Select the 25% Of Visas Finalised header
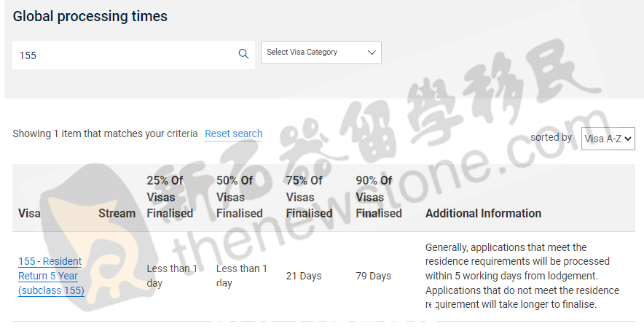Viewport: 644px width, 329px height. point(170,197)
